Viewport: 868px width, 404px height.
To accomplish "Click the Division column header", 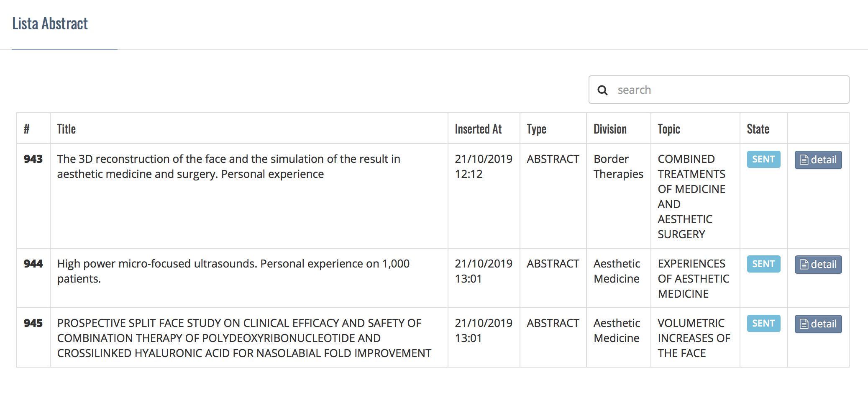I will 610,129.
